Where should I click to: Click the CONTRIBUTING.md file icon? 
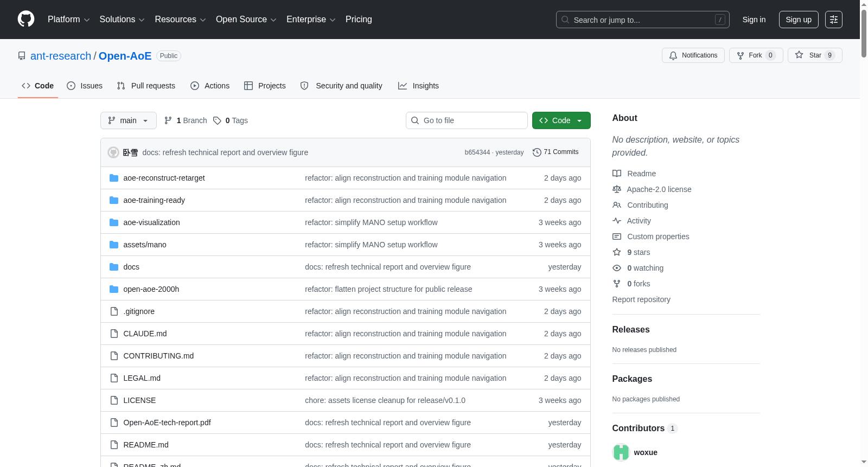click(x=114, y=356)
